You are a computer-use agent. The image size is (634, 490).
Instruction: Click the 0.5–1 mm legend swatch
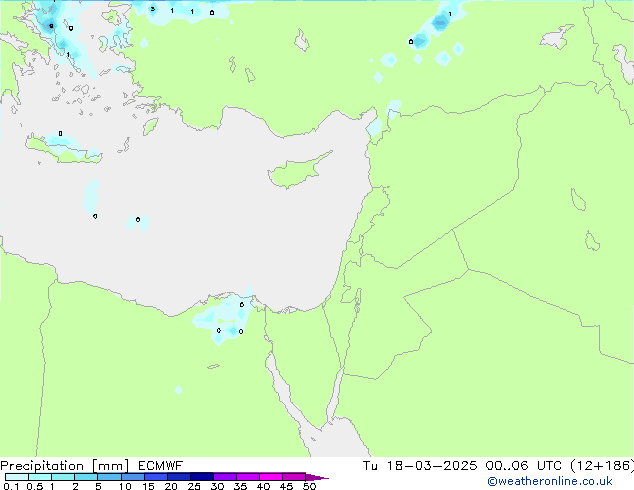(x=40, y=477)
